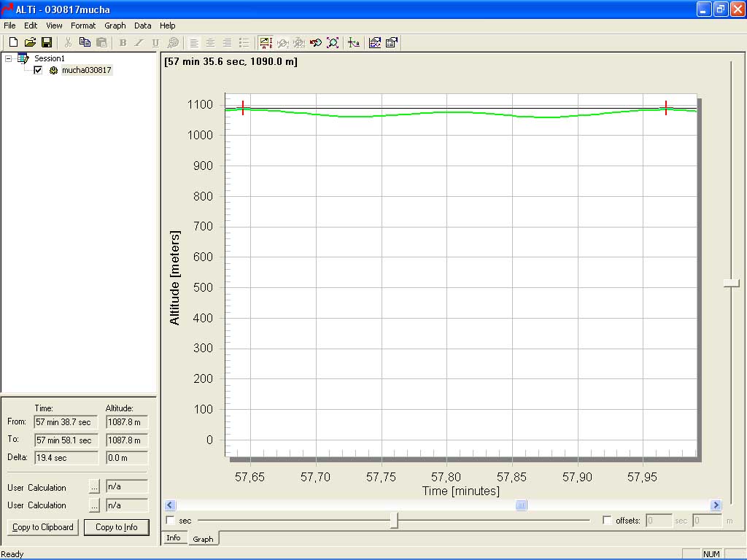Click the horizontal scrollbar right arrow

coord(715,505)
